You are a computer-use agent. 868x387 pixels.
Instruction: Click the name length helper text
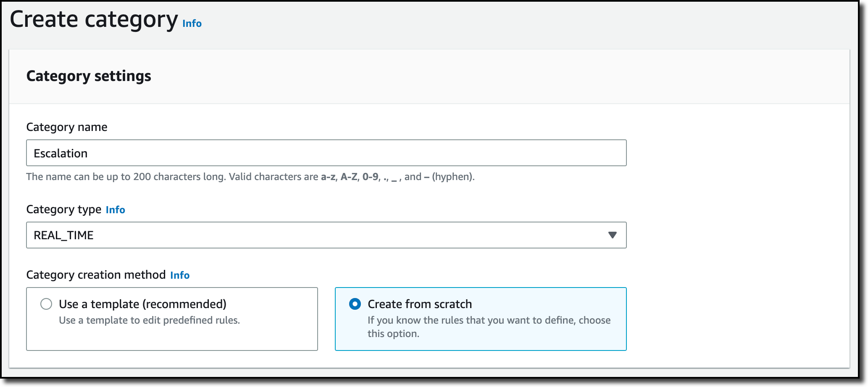coord(250,177)
